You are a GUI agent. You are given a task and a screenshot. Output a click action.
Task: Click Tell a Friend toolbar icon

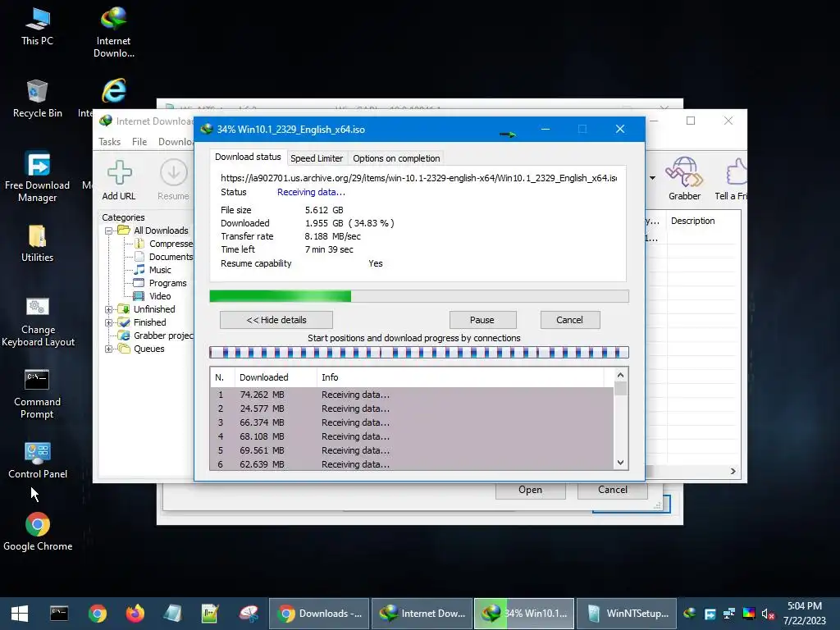731,179
